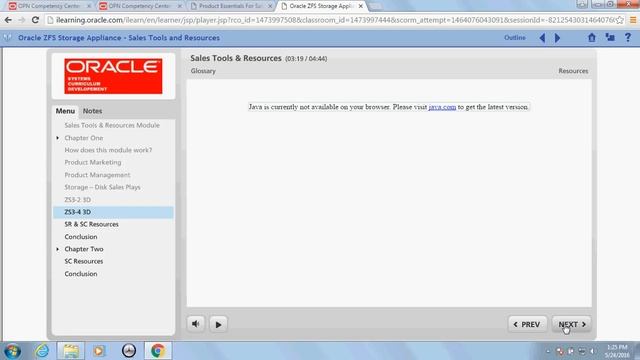Reload the page with the refresh icon
640x360 pixels.
tap(35, 20)
